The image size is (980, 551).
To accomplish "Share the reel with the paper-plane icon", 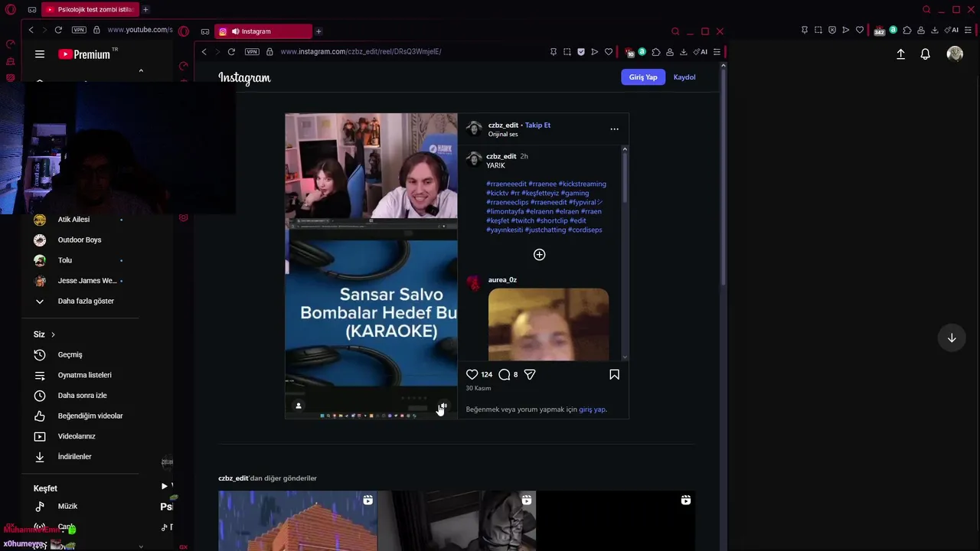I will [530, 374].
